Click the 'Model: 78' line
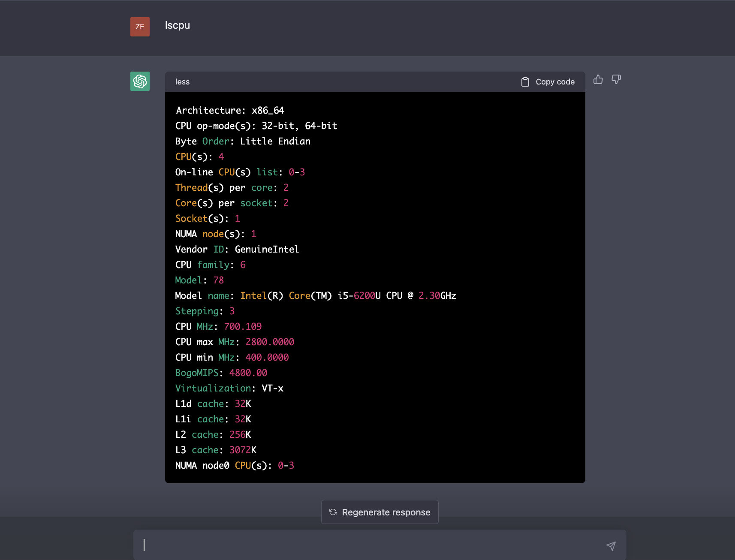The height and width of the screenshot is (560, 735). [x=199, y=280]
